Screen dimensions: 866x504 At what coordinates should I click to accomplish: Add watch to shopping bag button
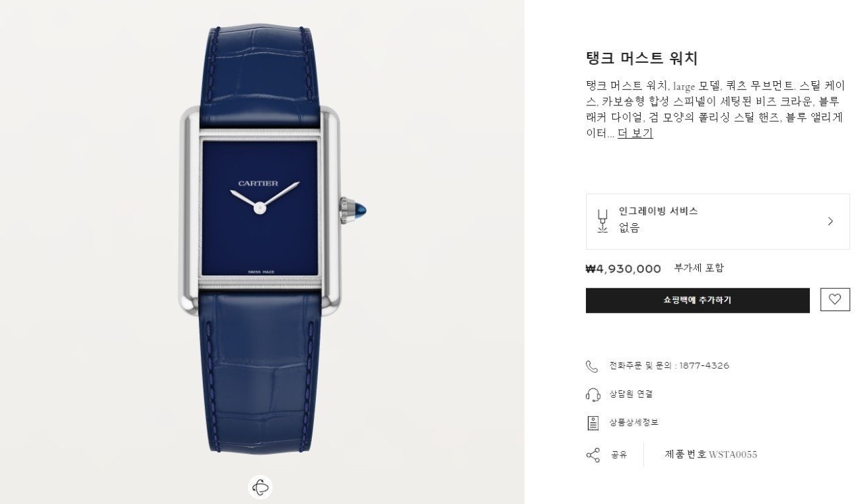coord(698,300)
